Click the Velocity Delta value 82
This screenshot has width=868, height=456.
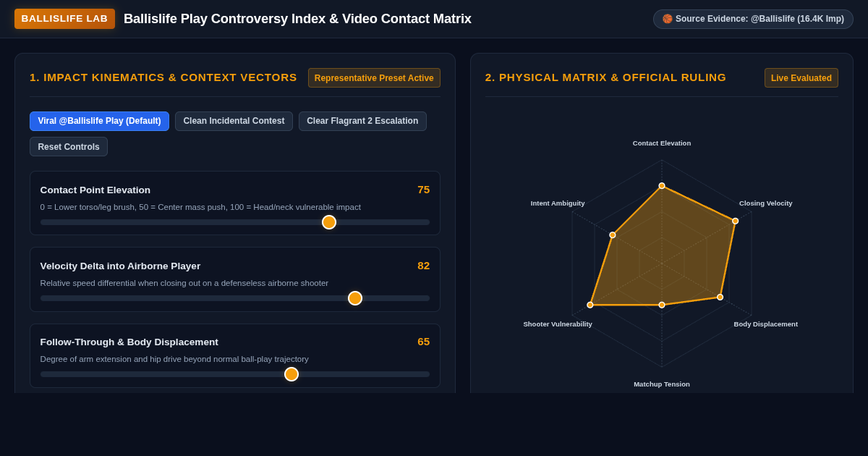pyautogui.click(x=423, y=266)
